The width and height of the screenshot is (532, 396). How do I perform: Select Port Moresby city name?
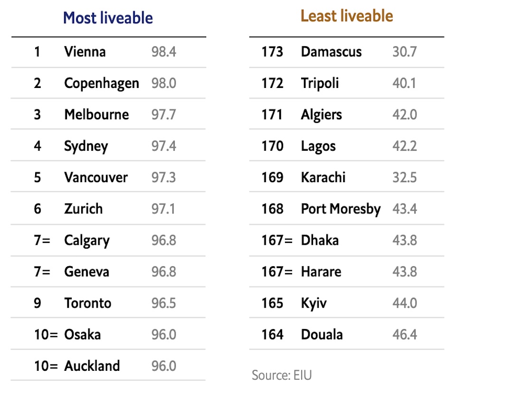pos(341,209)
